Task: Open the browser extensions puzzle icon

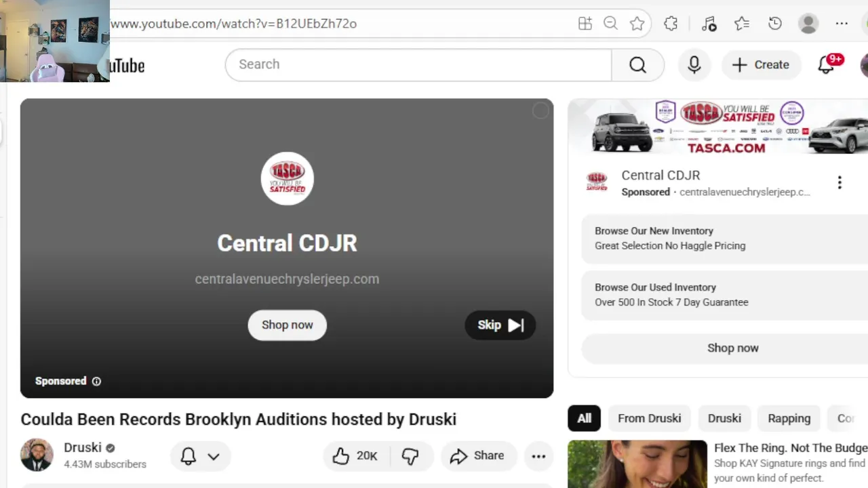Action: [671, 24]
